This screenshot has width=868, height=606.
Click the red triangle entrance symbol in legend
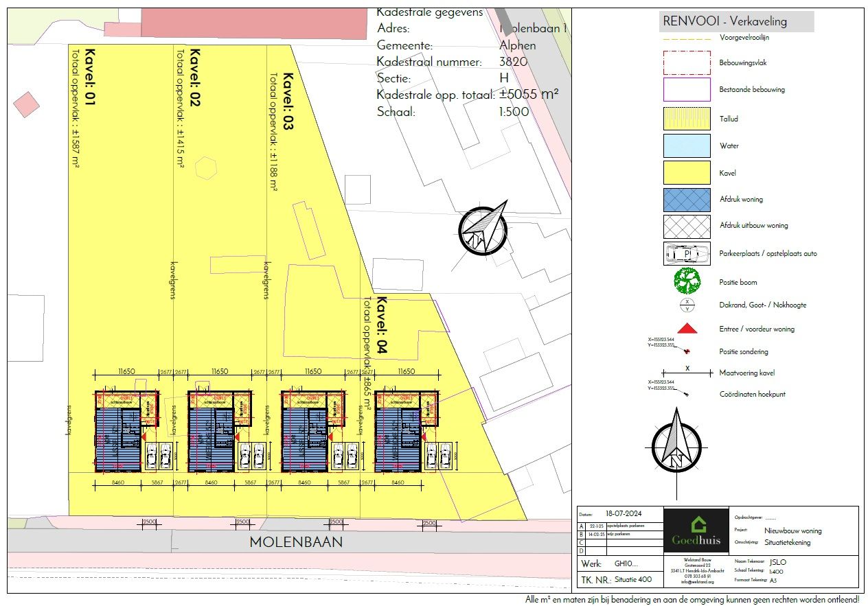click(x=687, y=329)
